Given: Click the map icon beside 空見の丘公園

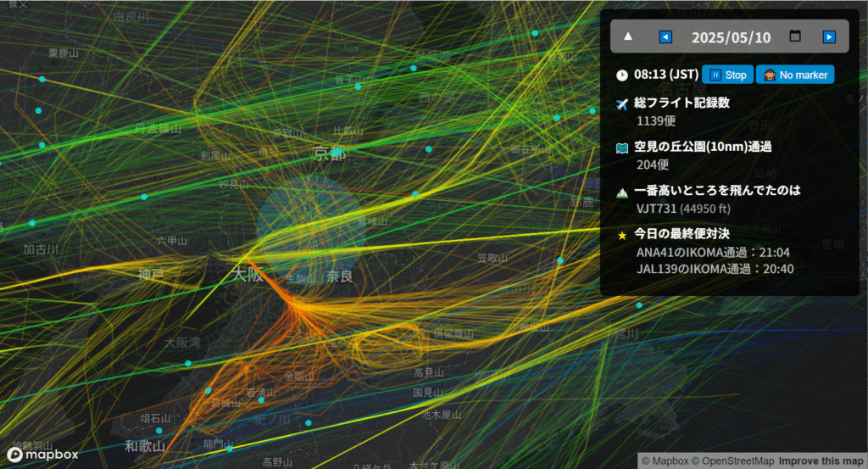Looking at the screenshot, I should click(x=622, y=148).
